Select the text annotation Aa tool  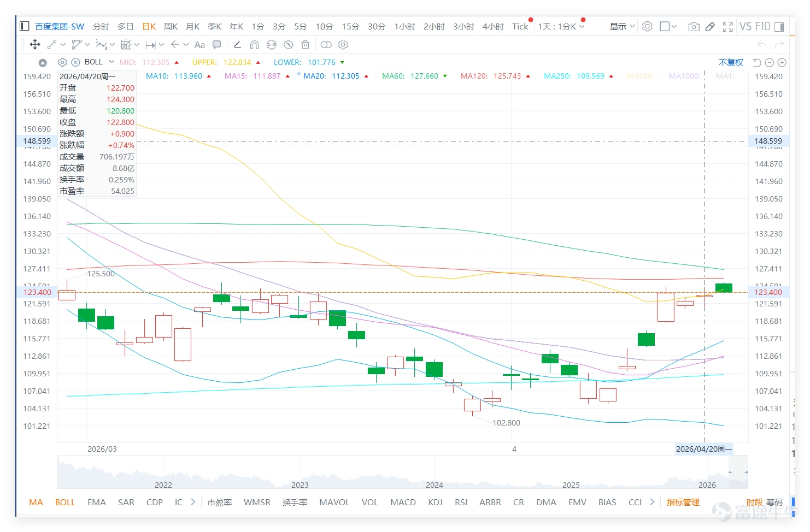(x=199, y=45)
